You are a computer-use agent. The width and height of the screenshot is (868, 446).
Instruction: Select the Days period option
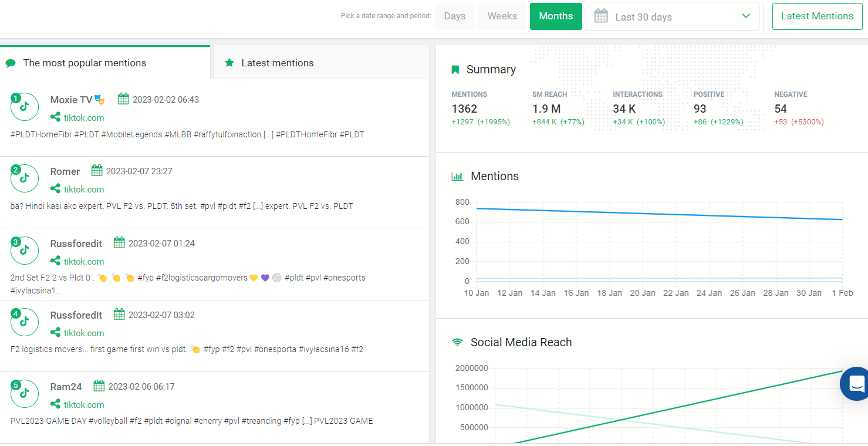[455, 16]
